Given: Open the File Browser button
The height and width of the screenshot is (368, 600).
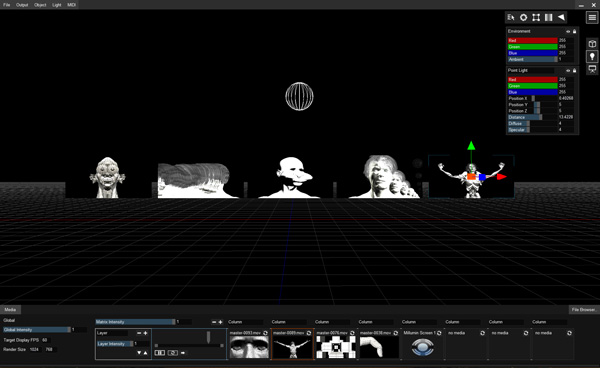Looking at the screenshot, I should click(x=584, y=310).
